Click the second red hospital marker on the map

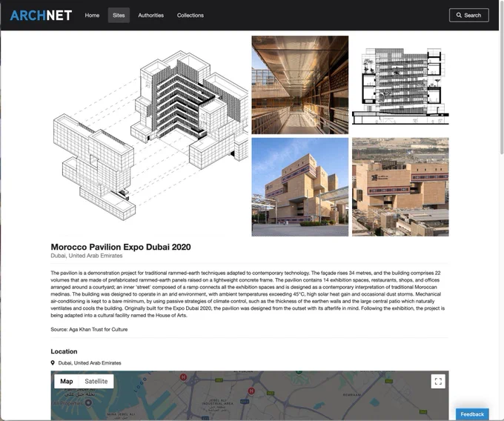pos(251,391)
